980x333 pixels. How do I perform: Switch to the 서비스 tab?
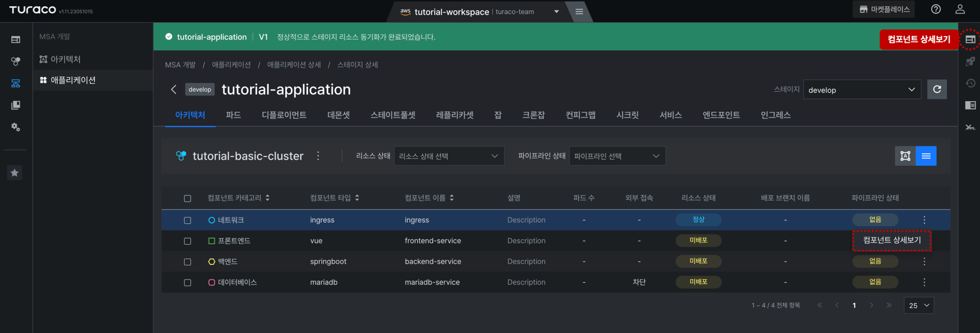tap(670, 115)
